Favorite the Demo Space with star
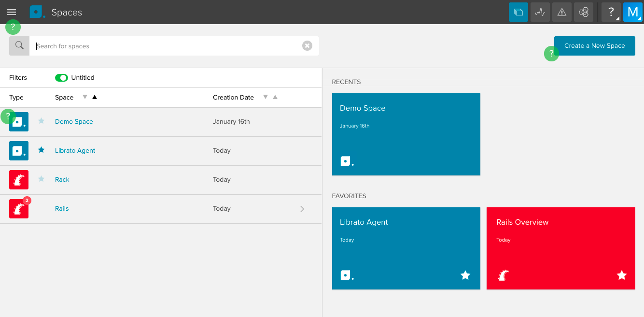The image size is (644, 317). pyautogui.click(x=42, y=121)
